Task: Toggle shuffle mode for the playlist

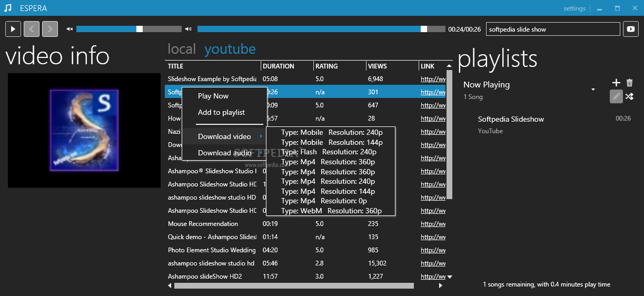Action: (x=630, y=96)
